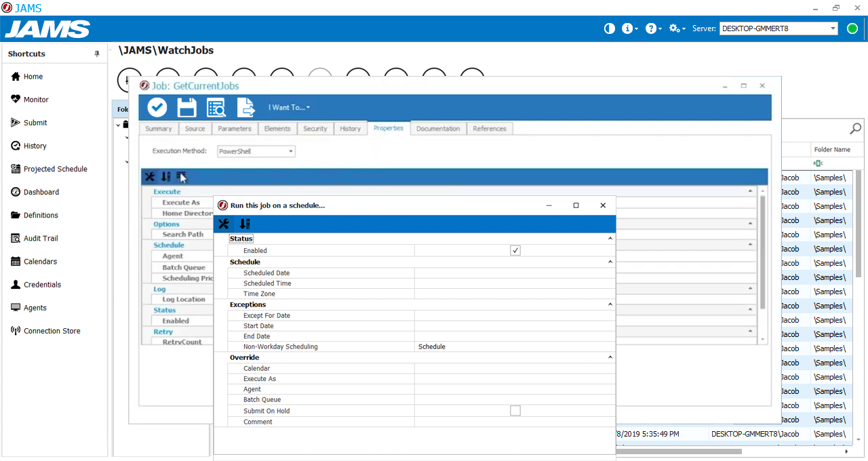Click the History clock icon in Shortcuts
The width and height of the screenshot is (868, 461).
[x=16, y=146]
